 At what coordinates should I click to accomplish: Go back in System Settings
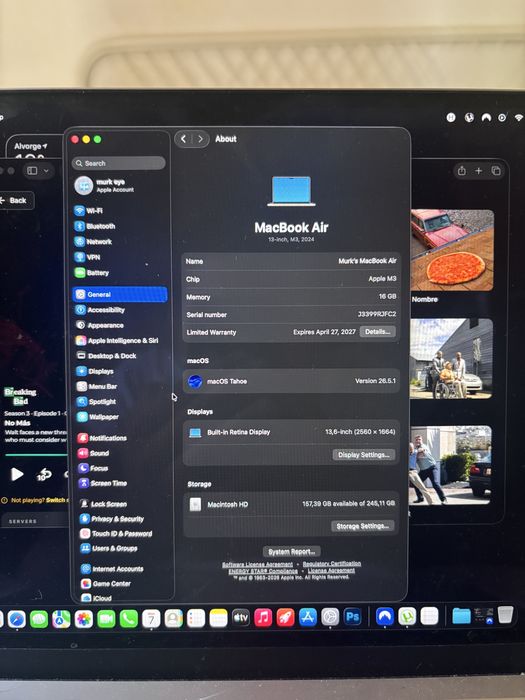[183, 139]
